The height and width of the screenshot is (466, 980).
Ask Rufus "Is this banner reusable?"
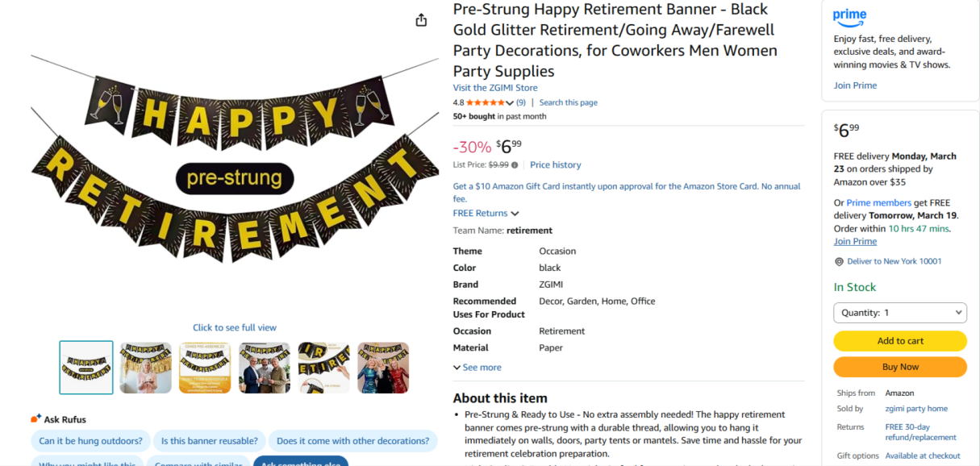210,441
